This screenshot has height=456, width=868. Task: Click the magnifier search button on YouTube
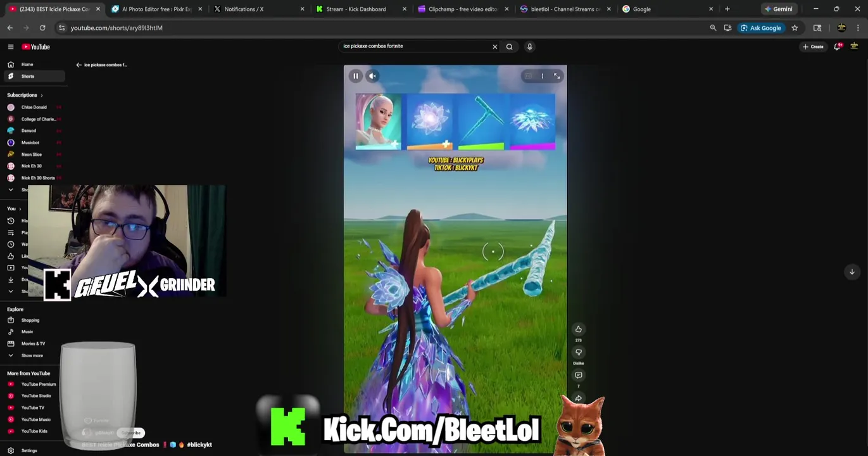click(509, 46)
